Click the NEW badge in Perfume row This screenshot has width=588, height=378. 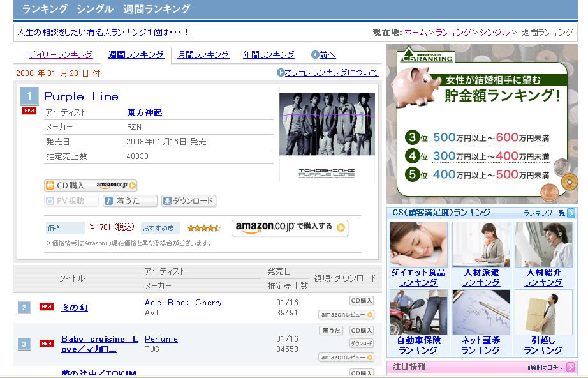tap(47, 343)
